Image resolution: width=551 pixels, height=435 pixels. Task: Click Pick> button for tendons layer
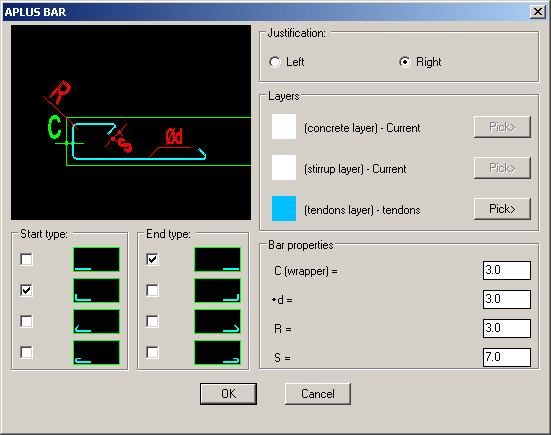(502, 209)
